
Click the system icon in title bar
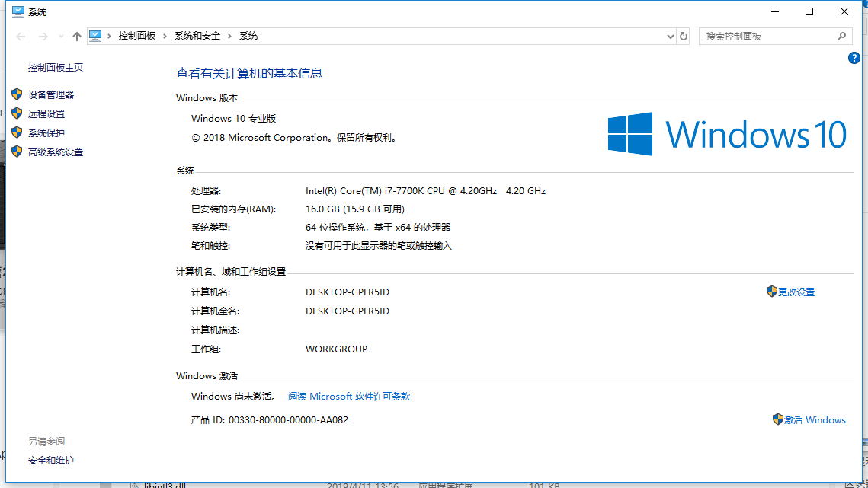pyautogui.click(x=18, y=11)
